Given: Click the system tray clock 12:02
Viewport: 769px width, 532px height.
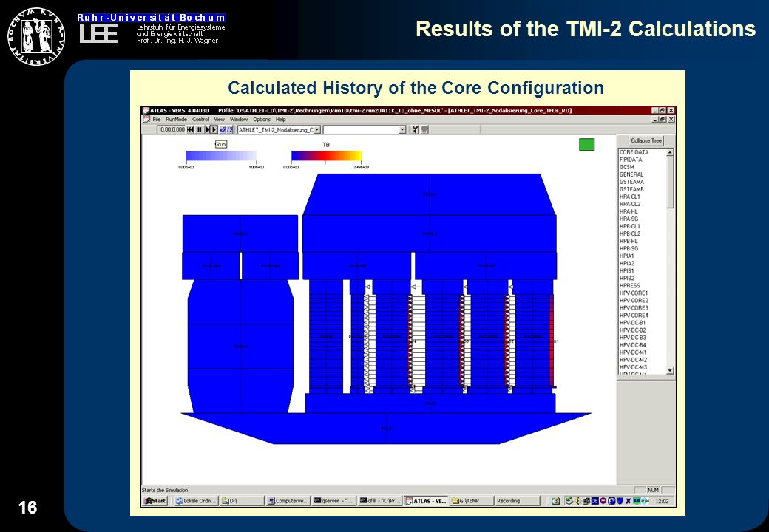Looking at the screenshot, I should 662,501.
